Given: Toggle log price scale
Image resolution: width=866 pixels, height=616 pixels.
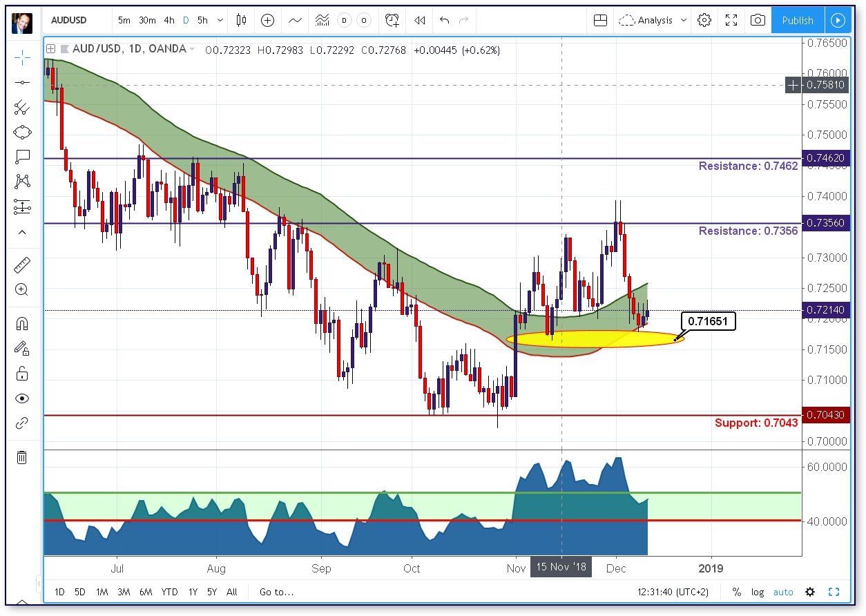Looking at the screenshot, I should [x=758, y=592].
